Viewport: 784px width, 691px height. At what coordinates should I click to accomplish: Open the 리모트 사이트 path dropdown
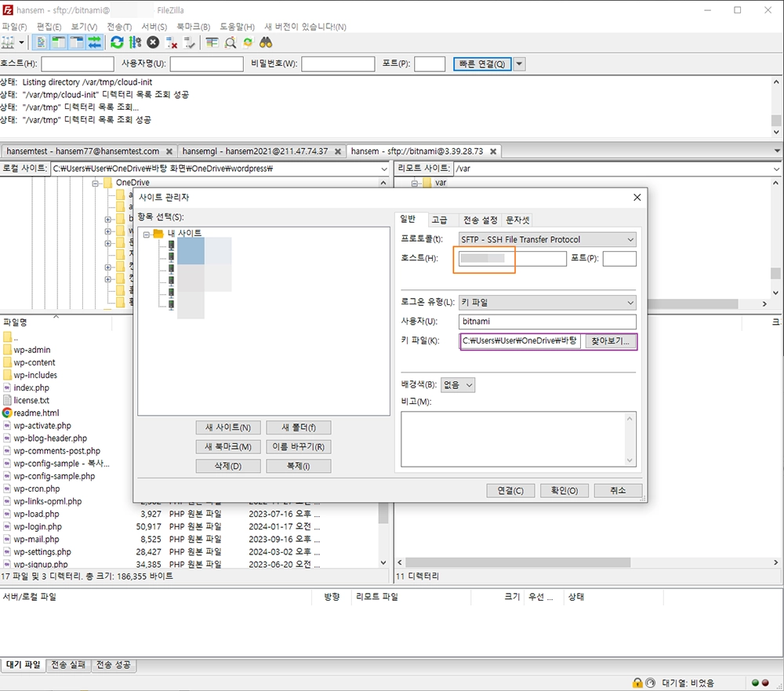[776, 169]
